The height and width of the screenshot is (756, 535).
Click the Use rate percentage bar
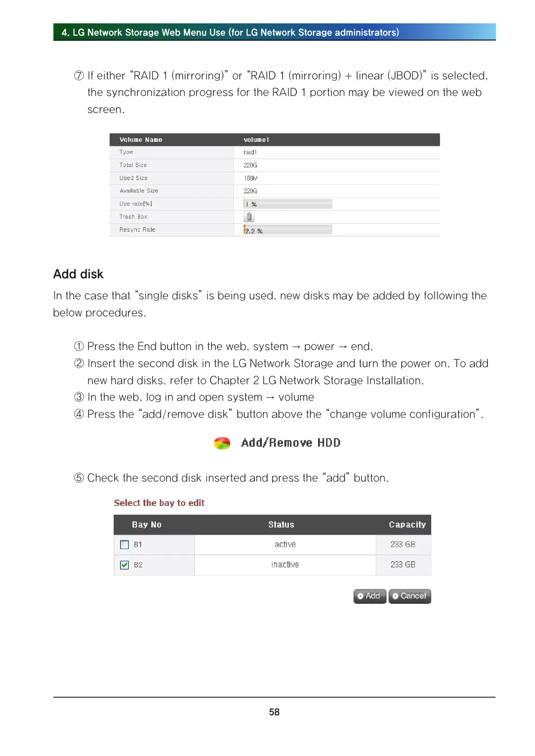[288, 204]
